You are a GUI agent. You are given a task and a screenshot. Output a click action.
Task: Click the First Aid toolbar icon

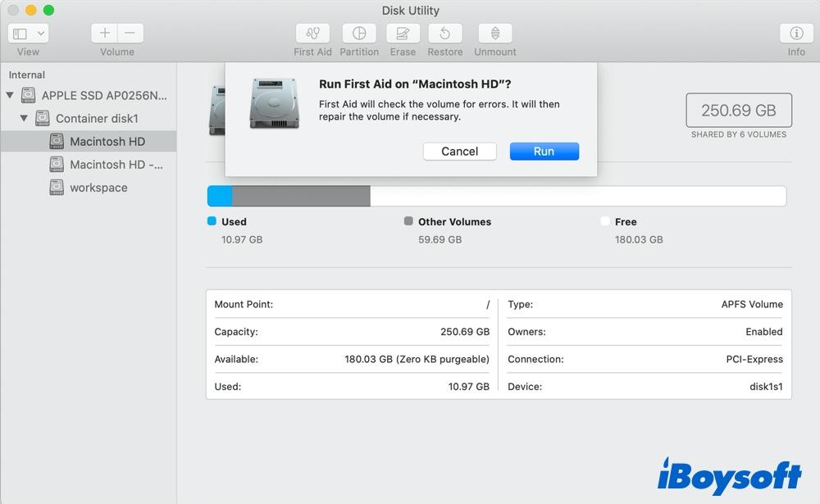point(312,34)
